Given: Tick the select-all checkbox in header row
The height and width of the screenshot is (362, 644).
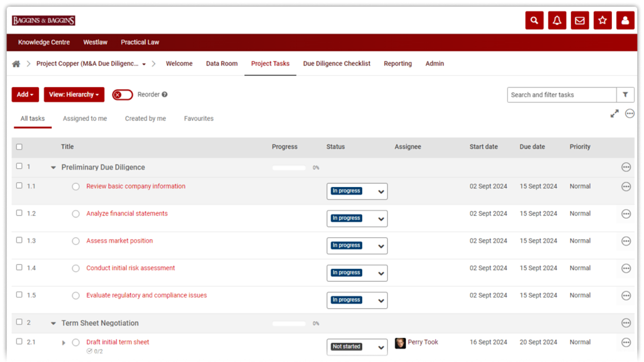Looking at the screenshot, I should point(19,147).
